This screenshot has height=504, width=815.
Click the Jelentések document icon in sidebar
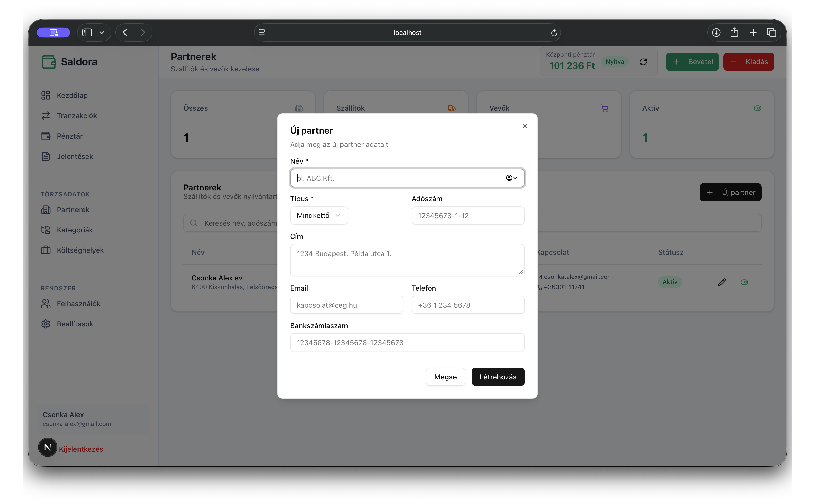(x=46, y=156)
